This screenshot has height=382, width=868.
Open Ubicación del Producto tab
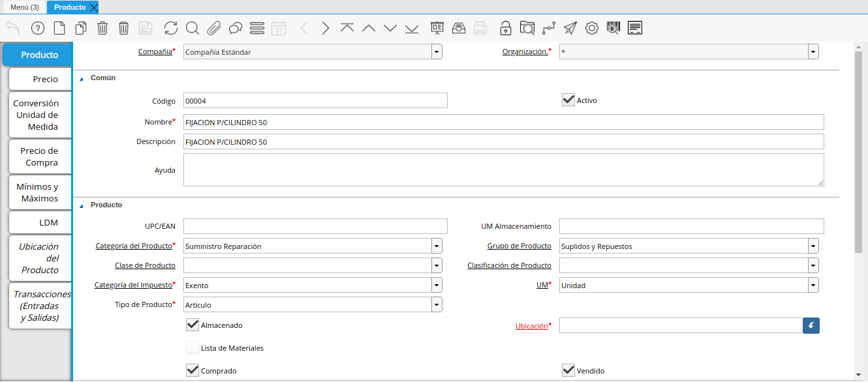(x=40, y=258)
